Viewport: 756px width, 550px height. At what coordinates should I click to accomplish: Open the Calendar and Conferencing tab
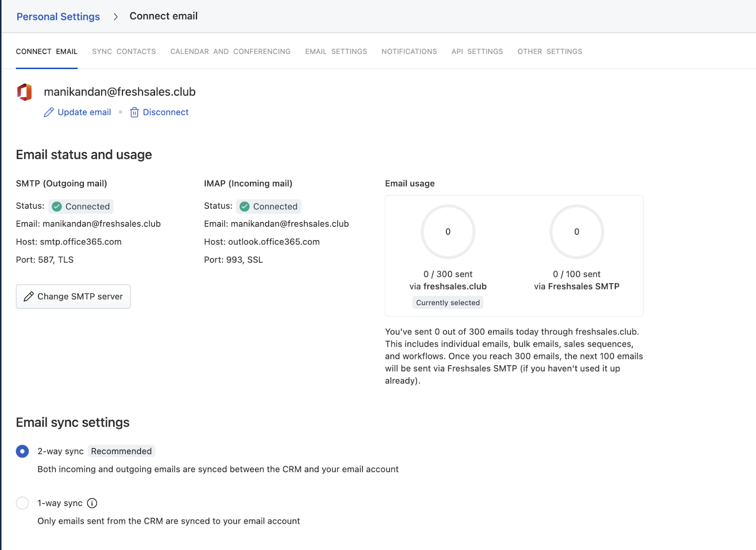pos(231,52)
